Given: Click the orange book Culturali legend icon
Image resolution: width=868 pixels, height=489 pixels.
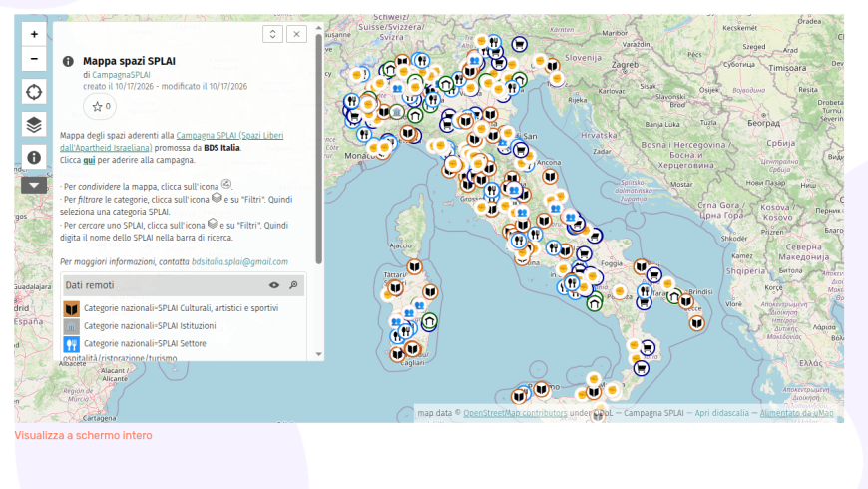Looking at the screenshot, I should [72, 308].
